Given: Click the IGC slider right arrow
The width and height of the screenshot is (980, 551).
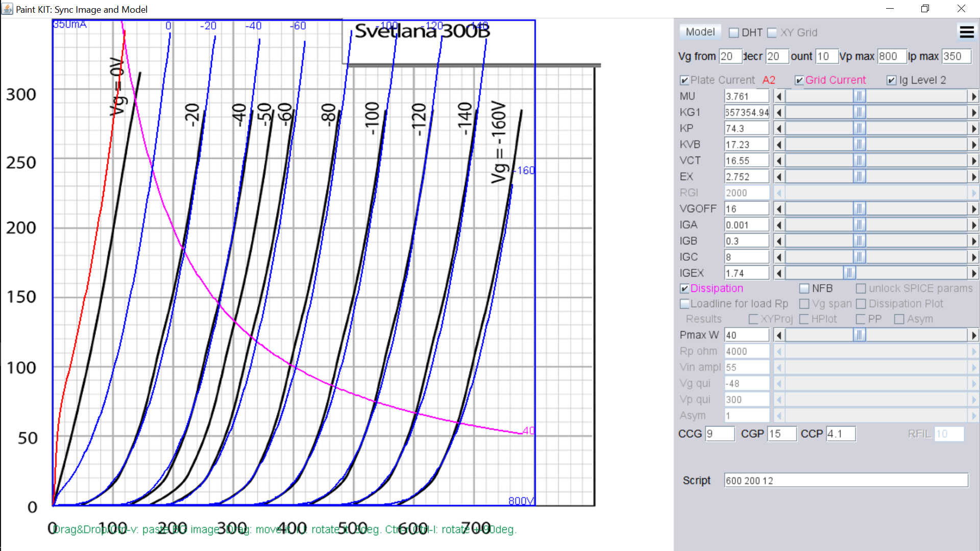Looking at the screenshot, I should pyautogui.click(x=973, y=257).
